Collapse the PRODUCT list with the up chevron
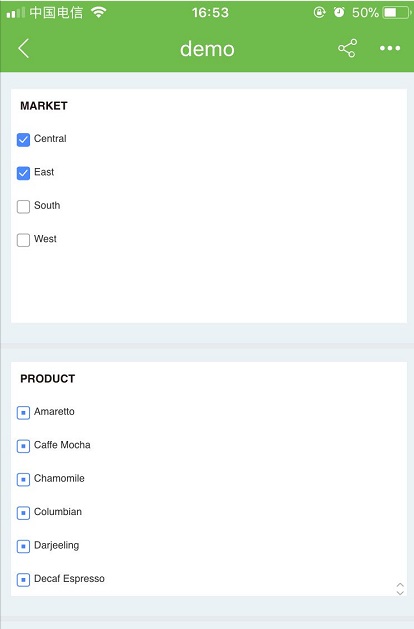The width and height of the screenshot is (414, 629). tap(400, 585)
